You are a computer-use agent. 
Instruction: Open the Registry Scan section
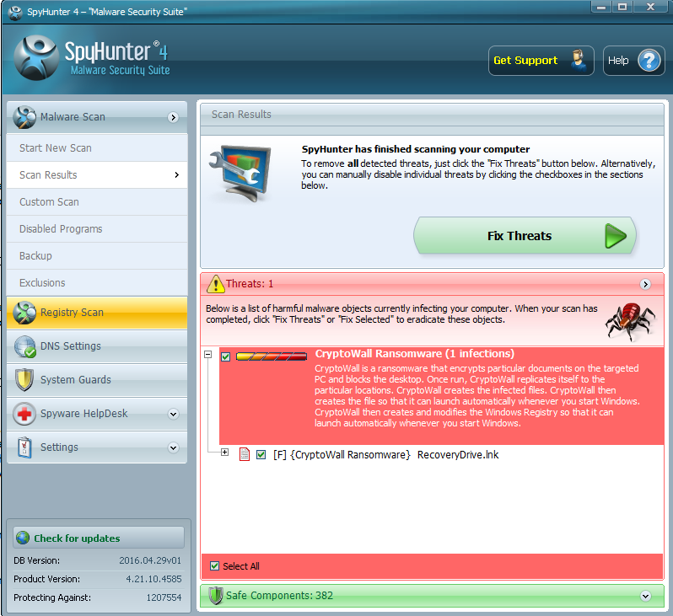coord(97,313)
